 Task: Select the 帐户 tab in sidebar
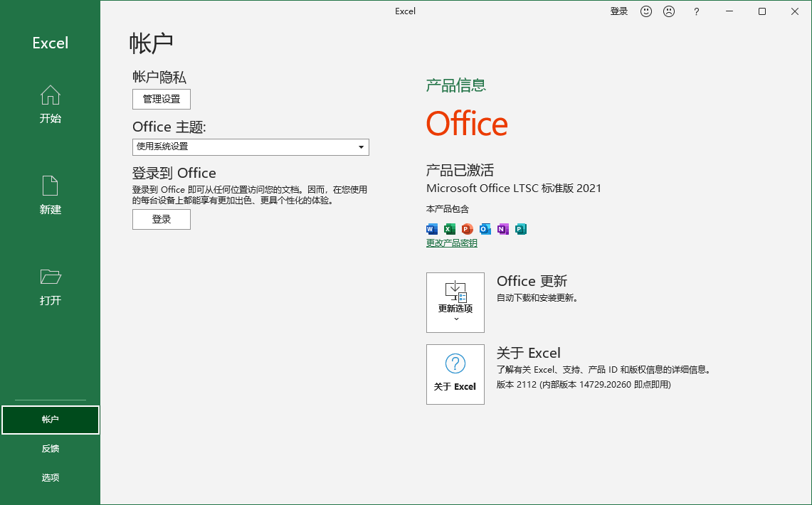point(51,420)
